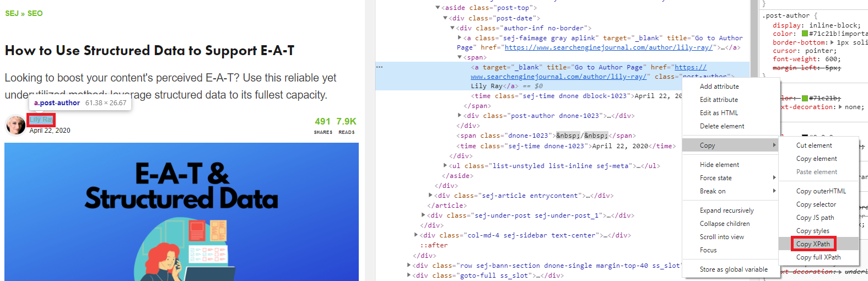Click the author avatar photo
The height and width of the screenshot is (281, 868).
tap(15, 125)
